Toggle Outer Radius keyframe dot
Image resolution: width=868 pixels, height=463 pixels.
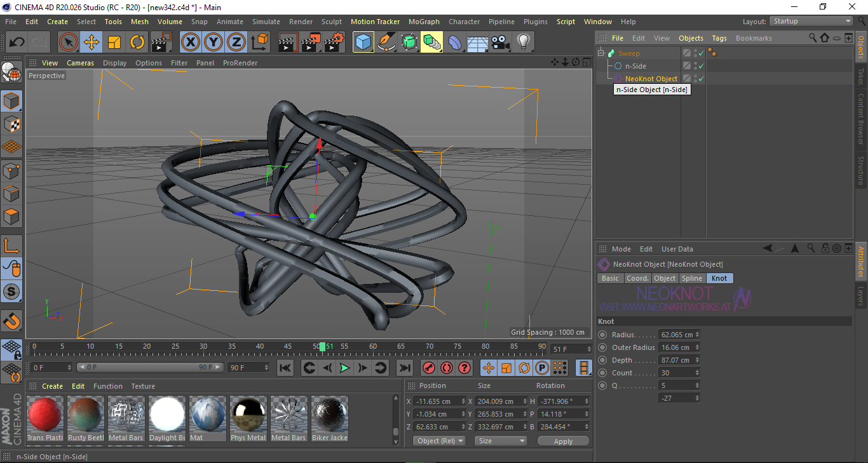click(603, 347)
